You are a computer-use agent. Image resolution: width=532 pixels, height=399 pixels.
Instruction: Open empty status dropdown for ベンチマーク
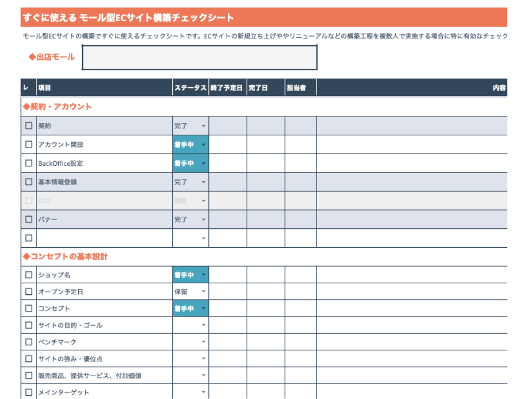click(x=203, y=342)
